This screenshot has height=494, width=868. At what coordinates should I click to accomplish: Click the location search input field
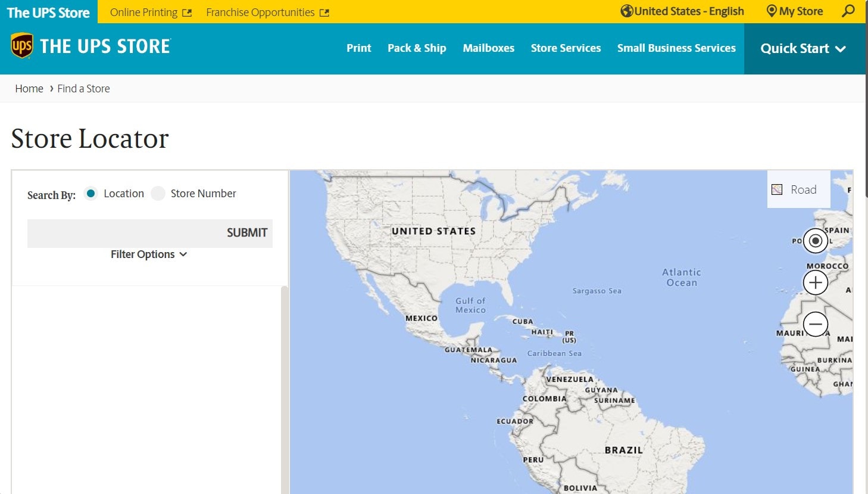click(x=125, y=233)
